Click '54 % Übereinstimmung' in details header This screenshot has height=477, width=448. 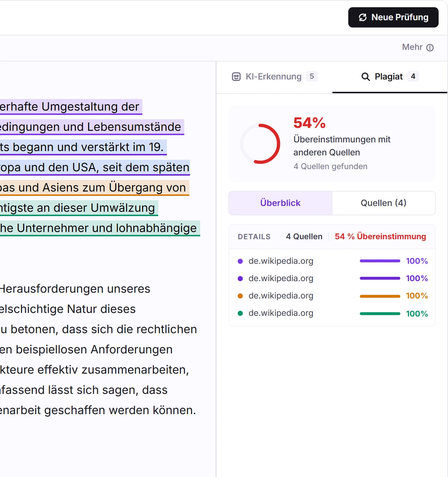tap(380, 236)
